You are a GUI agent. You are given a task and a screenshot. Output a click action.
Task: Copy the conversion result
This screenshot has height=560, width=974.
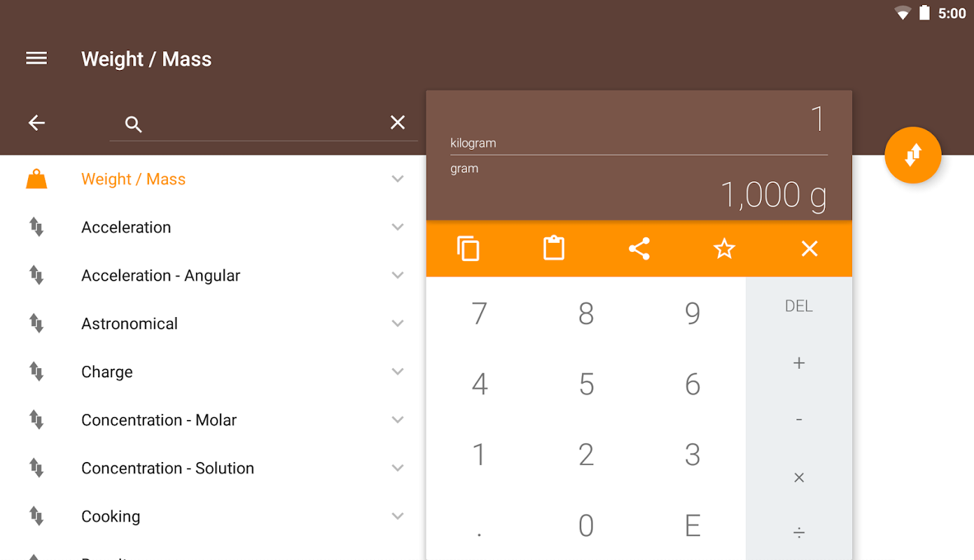tap(468, 248)
